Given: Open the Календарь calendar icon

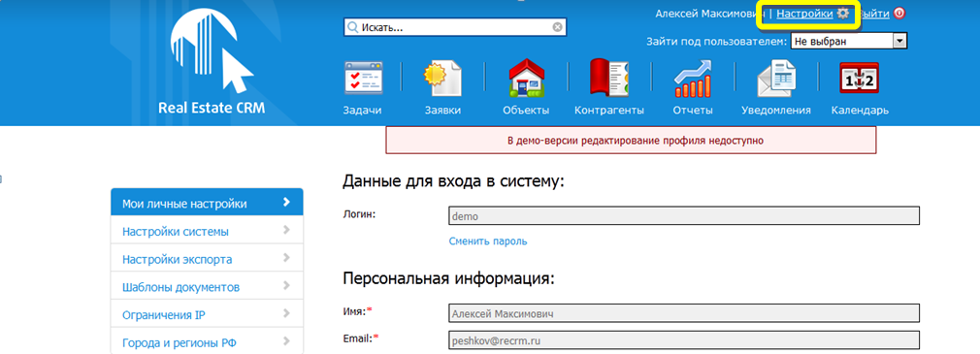Looking at the screenshot, I should (860, 78).
